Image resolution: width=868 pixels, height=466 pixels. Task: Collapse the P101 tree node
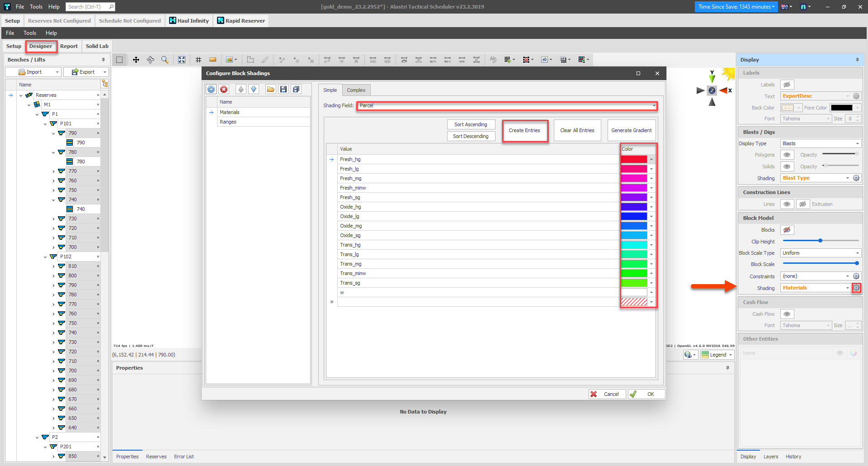pyautogui.click(x=45, y=124)
